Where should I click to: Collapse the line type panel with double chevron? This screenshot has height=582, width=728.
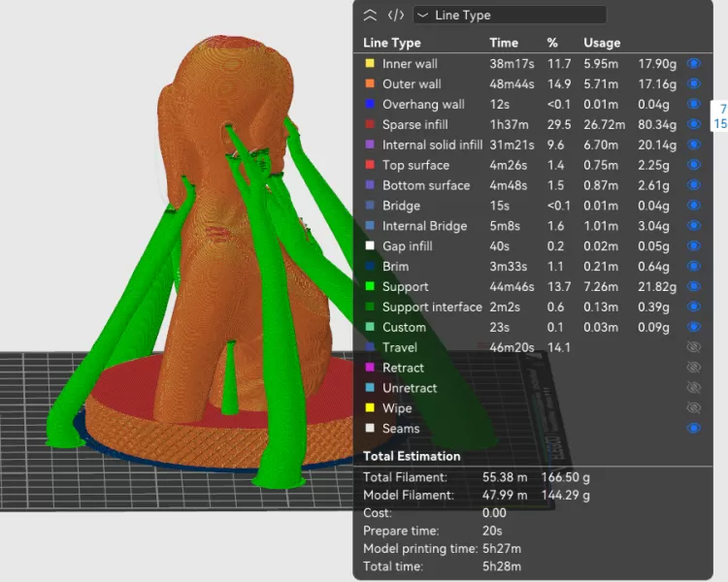pos(370,15)
